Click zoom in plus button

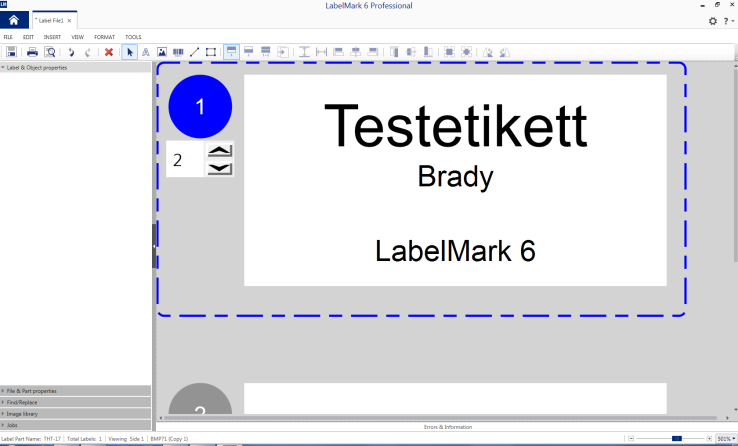(709, 438)
